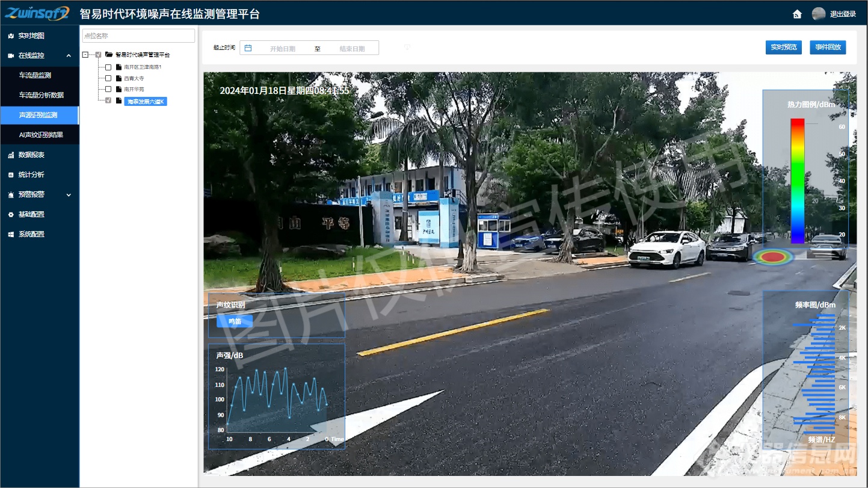This screenshot has width=868, height=488.
Task: Click the video timestamp 2024年01月18日
Action: tap(285, 91)
